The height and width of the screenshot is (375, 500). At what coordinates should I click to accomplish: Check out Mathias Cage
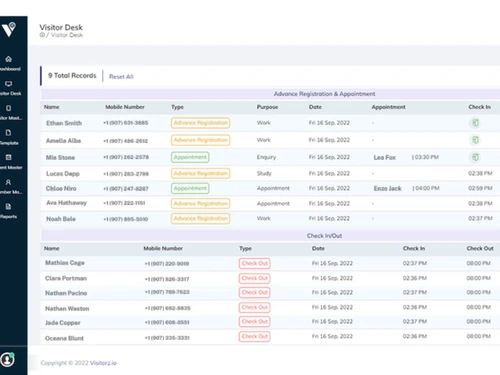(254, 263)
